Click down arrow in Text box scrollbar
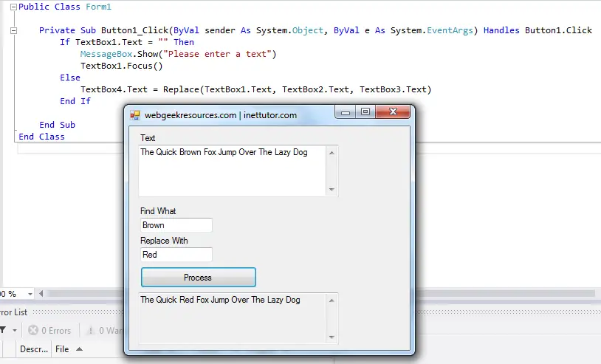The height and width of the screenshot is (364, 601). coord(332,190)
